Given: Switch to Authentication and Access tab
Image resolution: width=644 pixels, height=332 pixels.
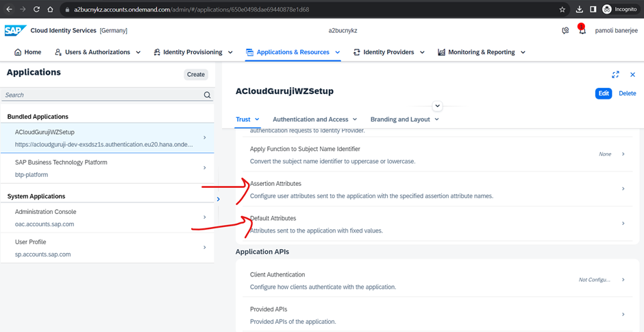Looking at the screenshot, I should pyautogui.click(x=314, y=119).
